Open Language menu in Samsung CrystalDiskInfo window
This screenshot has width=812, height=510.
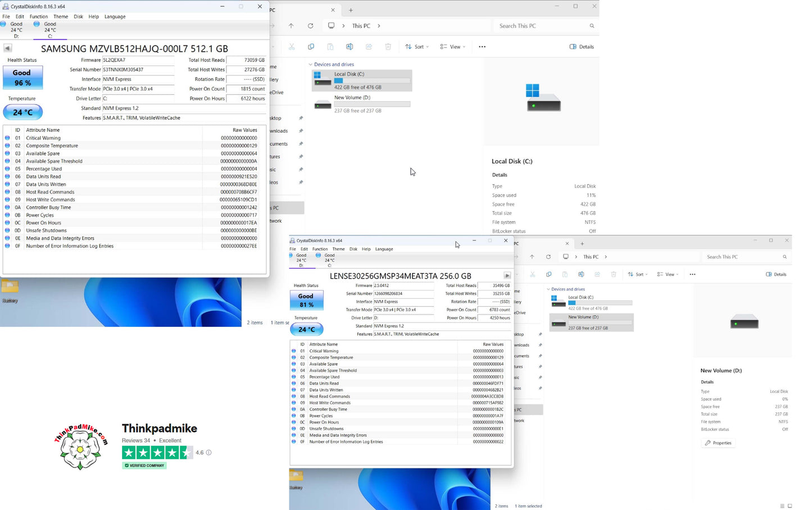(115, 16)
